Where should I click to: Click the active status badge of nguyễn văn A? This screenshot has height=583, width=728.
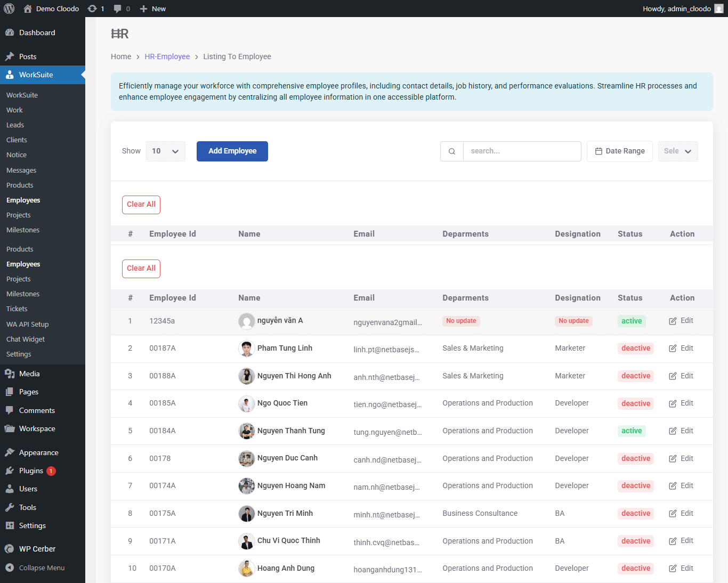pos(632,321)
